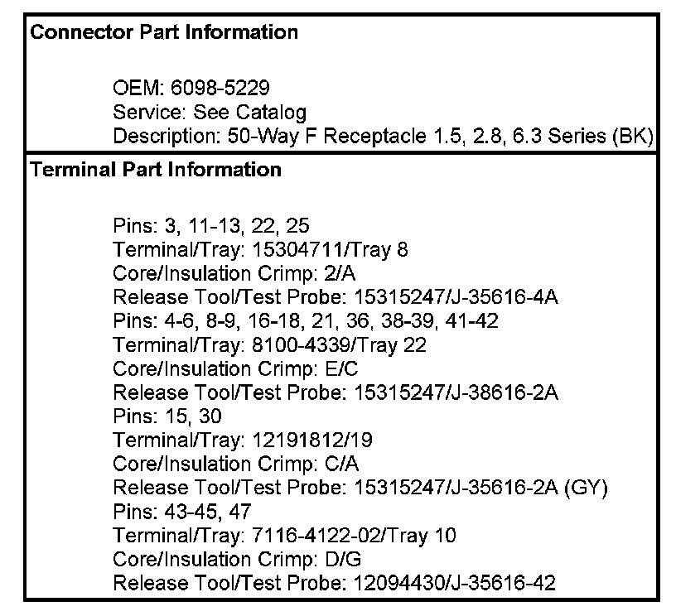Click Terminal/Tray: 7116-4122-02/Tray 10
The height and width of the screenshot is (616, 676).
click(284, 536)
